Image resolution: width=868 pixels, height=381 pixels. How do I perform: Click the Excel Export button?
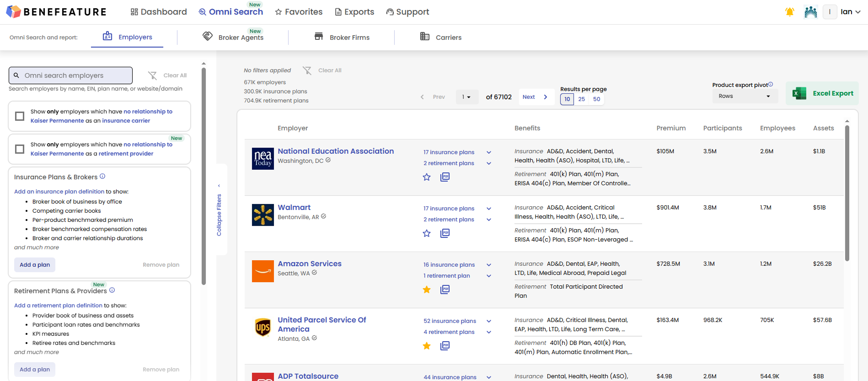(822, 93)
